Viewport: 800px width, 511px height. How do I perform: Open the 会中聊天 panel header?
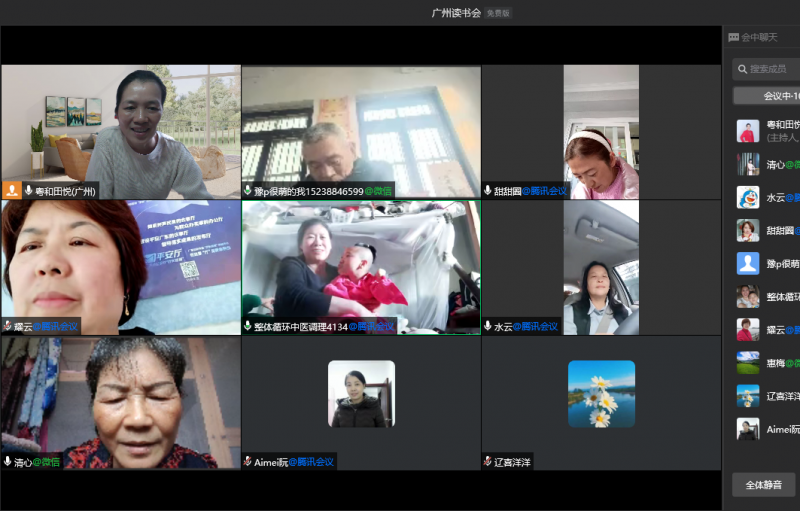(x=758, y=37)
